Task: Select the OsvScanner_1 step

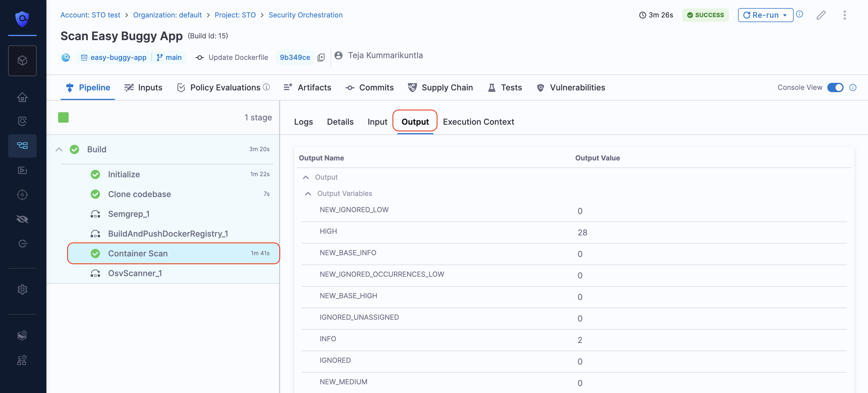Action: [135, 273]
